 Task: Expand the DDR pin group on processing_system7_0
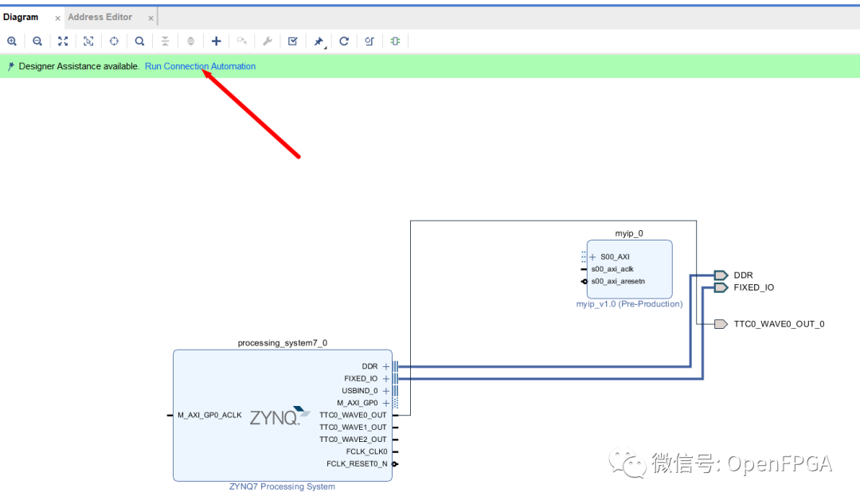(385, 366)
